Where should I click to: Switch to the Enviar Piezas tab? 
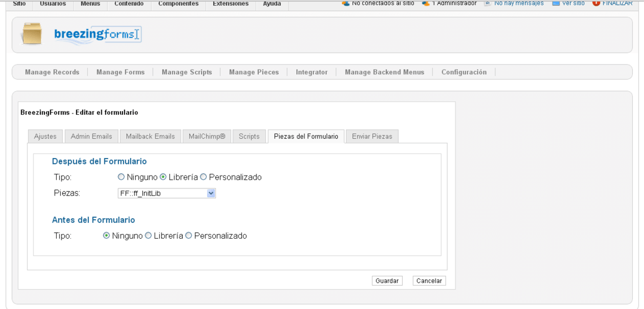pyautogui.click(x=372, y=136)
